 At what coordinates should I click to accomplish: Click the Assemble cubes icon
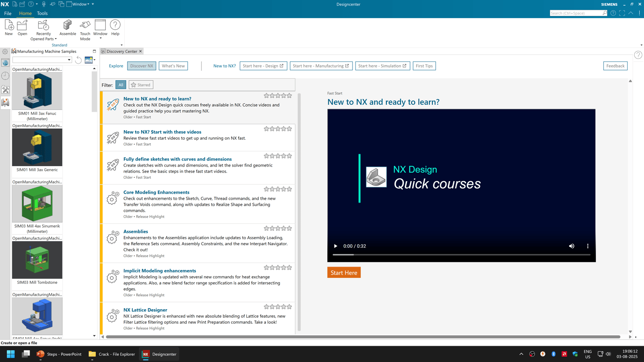point(67,25)
